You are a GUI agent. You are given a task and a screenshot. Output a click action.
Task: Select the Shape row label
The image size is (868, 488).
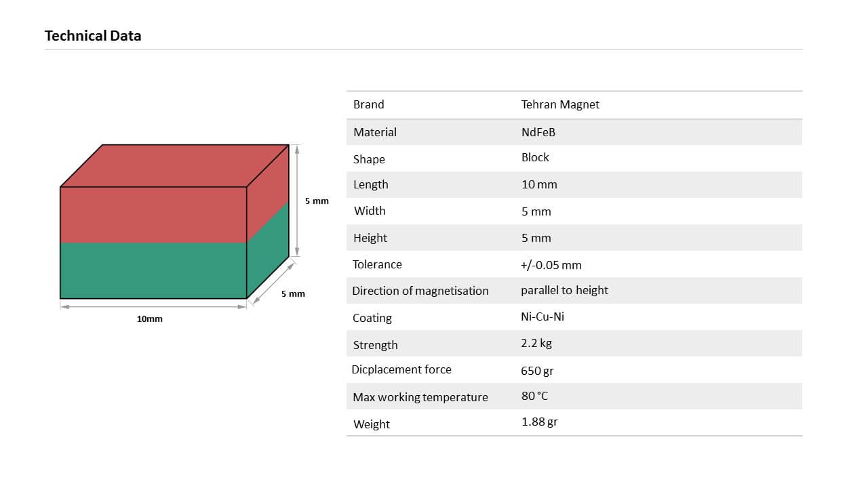click(x=369, y=159)
